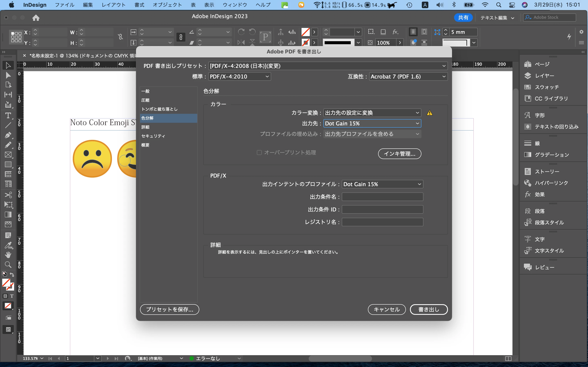Select the Hand tool
This screenshot has width=588, height=367.
[x=8, y=255]
